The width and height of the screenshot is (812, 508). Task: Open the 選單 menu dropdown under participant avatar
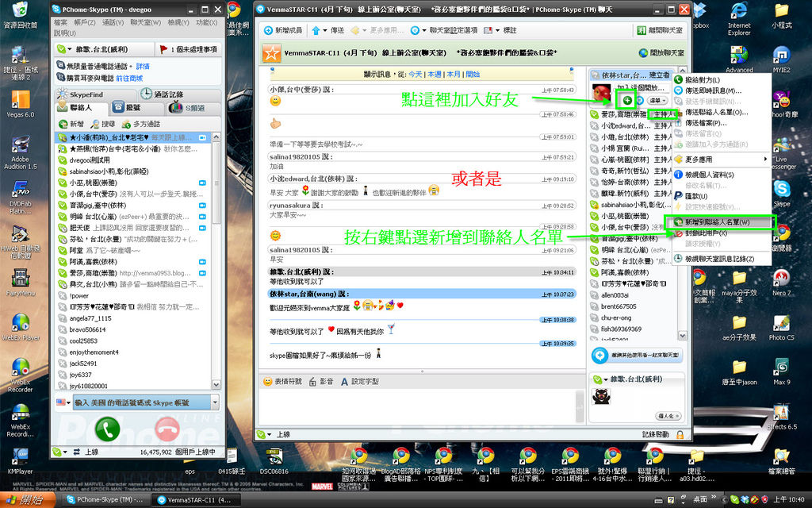(657, 100)
